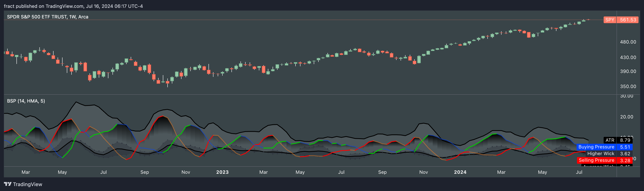
Task: Select the red Selling Pressure label
Action: tap(597, 160)
